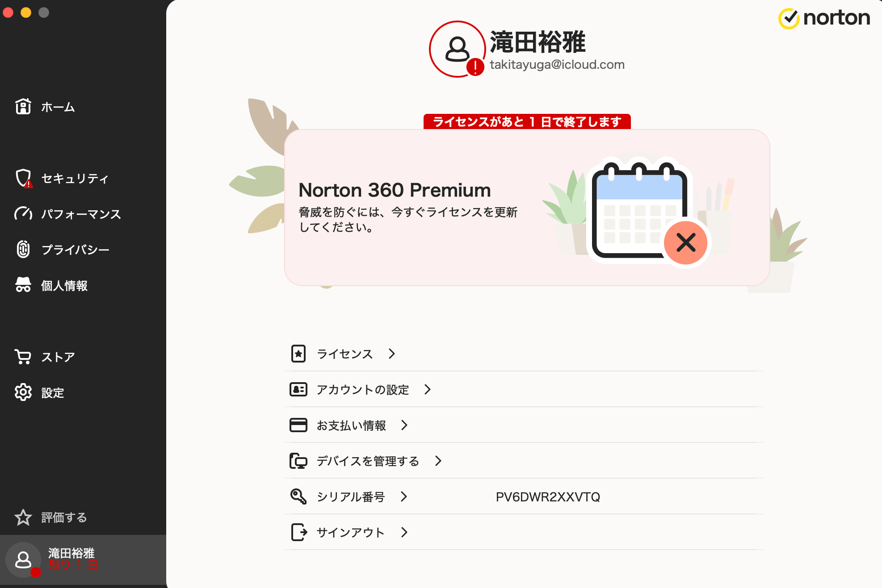
Task: Click the Settings gear icon
Action: click(x=23, y=392)
